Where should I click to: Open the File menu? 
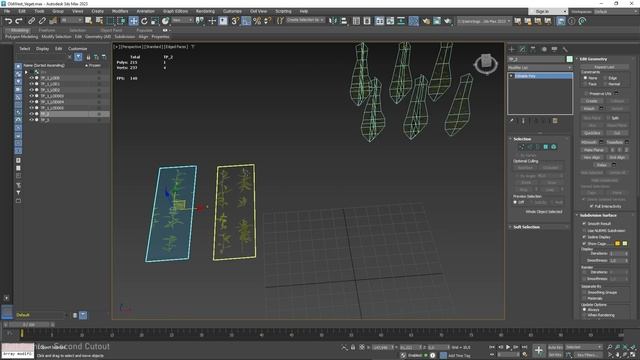click(7, 11)
